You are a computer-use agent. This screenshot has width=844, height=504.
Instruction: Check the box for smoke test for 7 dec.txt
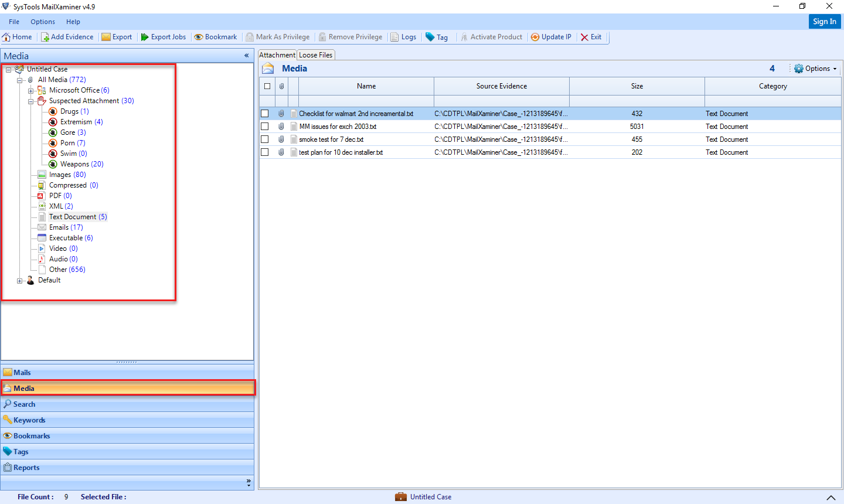[264, 139]
